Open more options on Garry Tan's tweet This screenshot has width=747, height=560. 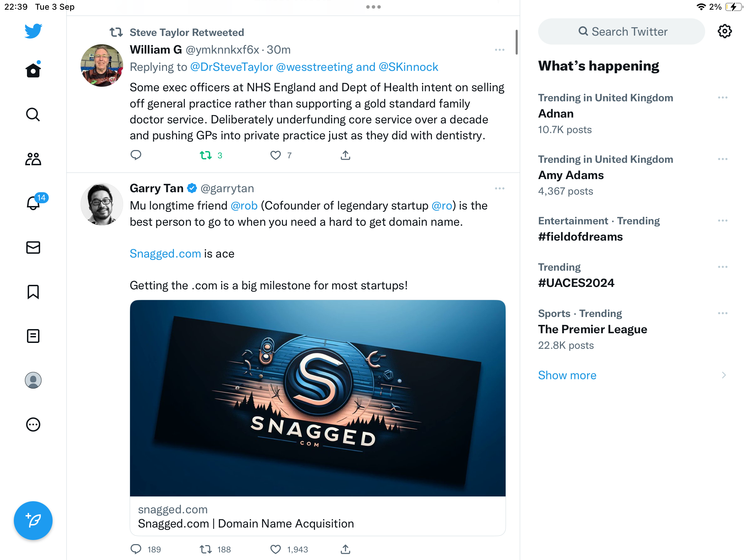pos(500,188)
